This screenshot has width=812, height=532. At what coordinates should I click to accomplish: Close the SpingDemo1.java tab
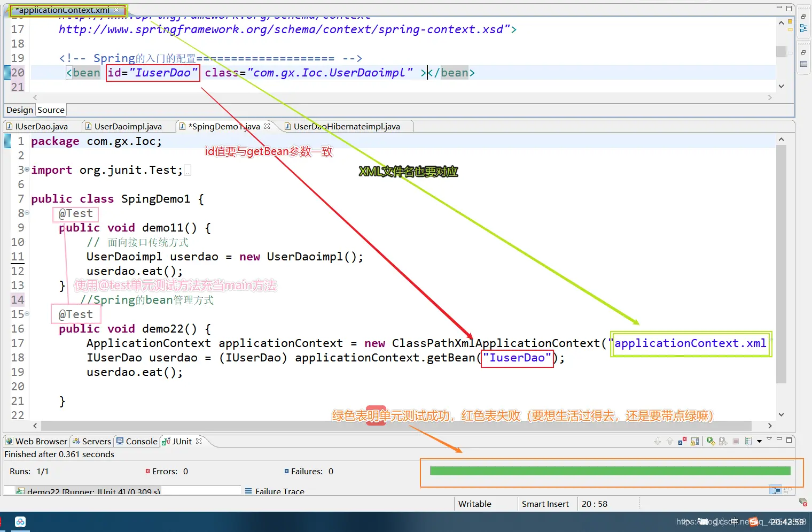(267, 126)
